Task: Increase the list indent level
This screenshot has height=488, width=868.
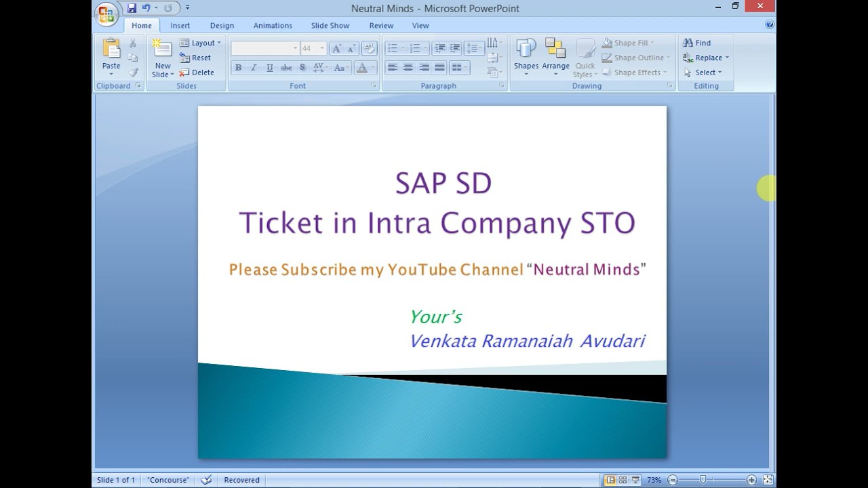Action: point(455,48)
